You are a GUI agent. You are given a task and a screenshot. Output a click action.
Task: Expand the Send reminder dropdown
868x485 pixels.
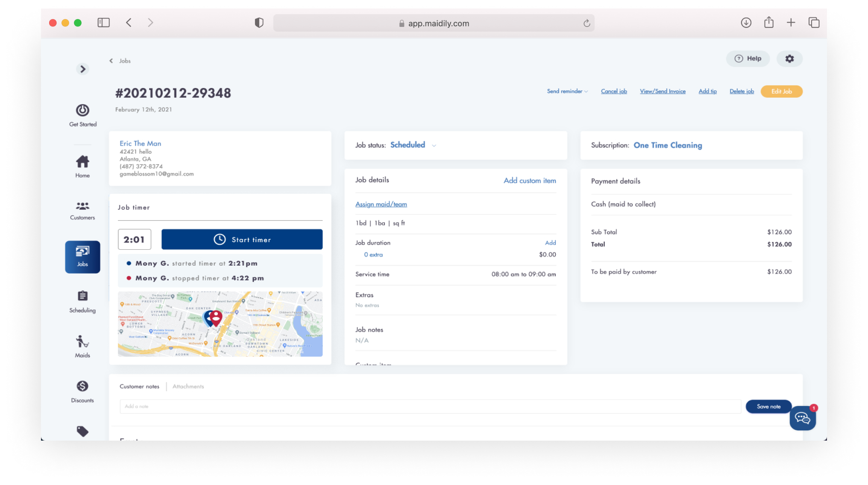pos(567,91)
